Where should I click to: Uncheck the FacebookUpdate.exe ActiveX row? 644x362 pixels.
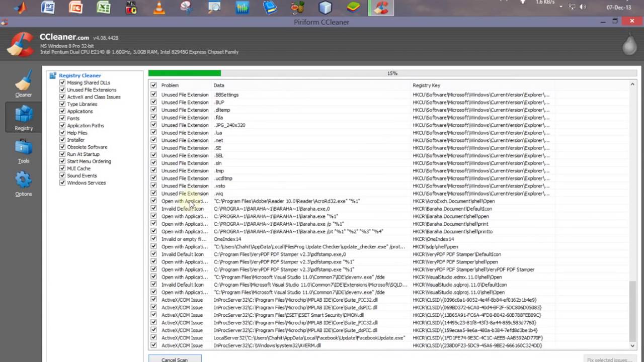153,338
